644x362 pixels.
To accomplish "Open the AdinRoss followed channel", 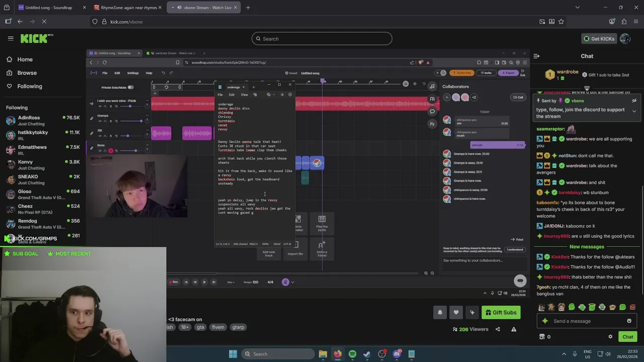I will pyautogui.click(x=43, y=120).
